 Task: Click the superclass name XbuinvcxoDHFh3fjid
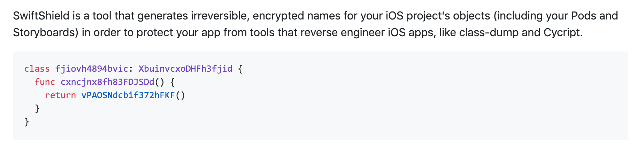(185, 69)
